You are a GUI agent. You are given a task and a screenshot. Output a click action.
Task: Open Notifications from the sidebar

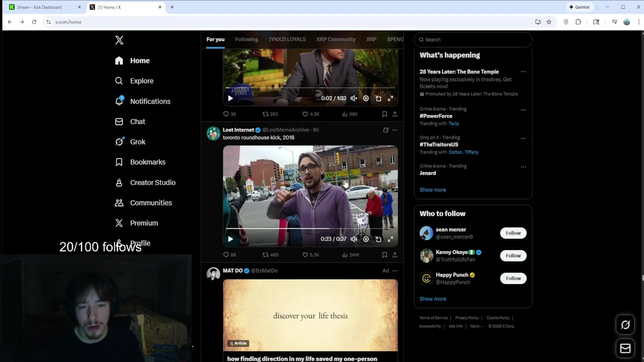(x=142, y=101)
